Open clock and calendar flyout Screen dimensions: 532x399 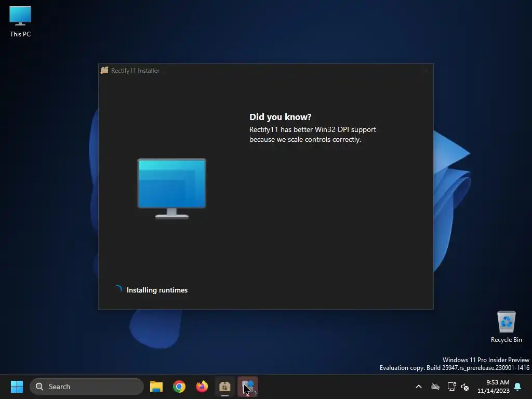494,387
